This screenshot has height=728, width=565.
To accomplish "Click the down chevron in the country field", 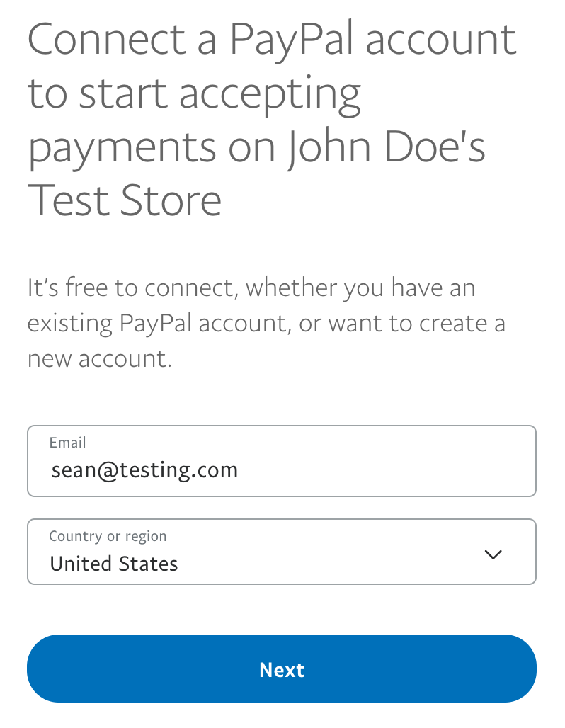I will (493, 554).
